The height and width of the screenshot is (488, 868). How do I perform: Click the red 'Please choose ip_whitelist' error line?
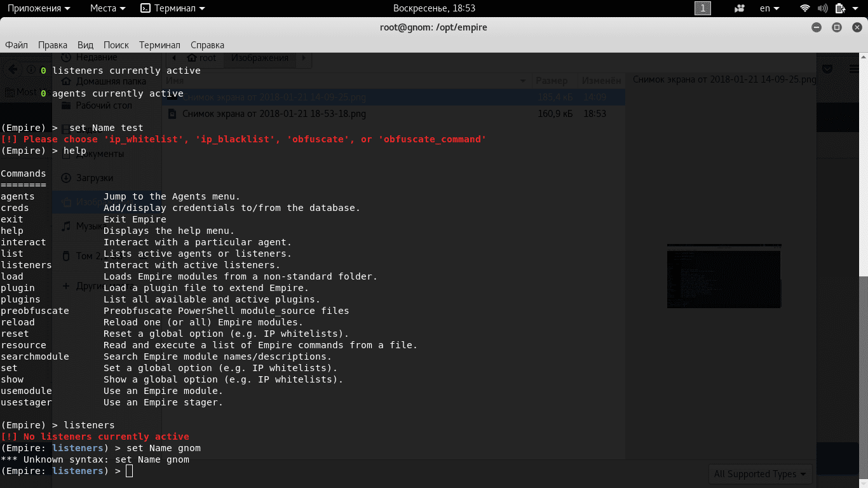pyautogui.click(x=243, y=139)
